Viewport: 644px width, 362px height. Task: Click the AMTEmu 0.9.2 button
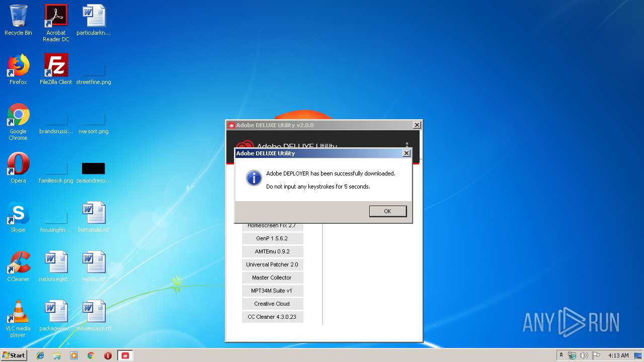[x=272, y=251]
